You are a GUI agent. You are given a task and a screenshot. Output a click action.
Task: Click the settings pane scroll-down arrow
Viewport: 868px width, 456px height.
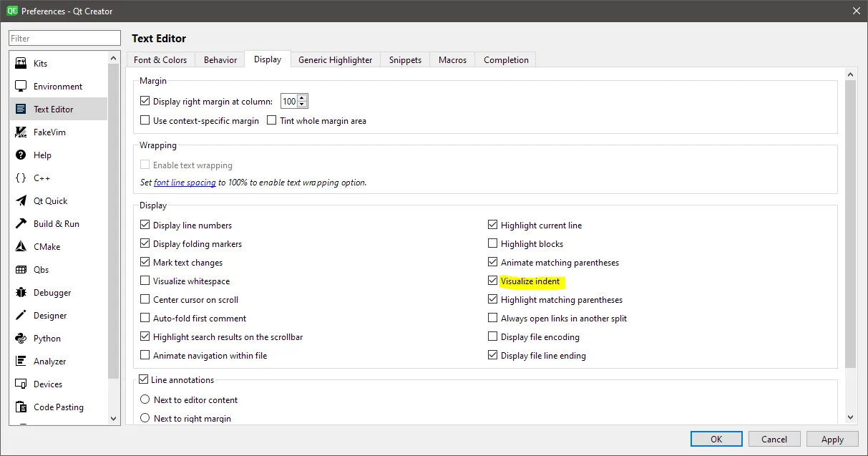coord(850,417)
